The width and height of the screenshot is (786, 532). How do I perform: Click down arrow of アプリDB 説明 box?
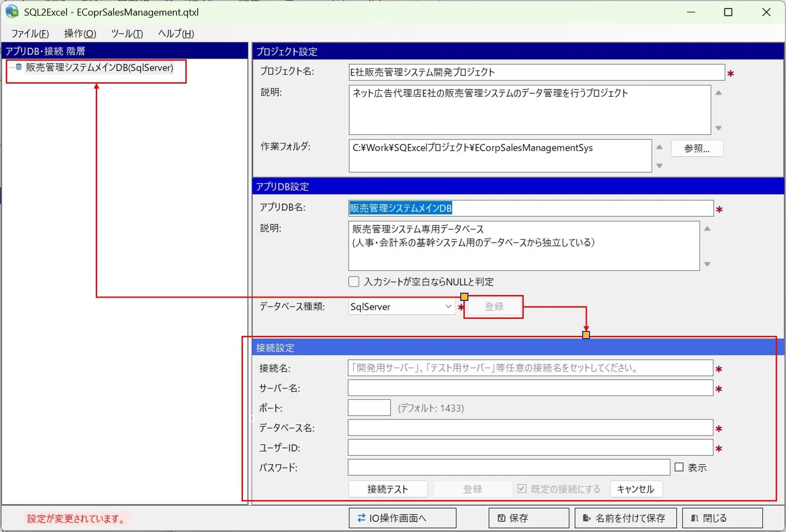[707, 264]
